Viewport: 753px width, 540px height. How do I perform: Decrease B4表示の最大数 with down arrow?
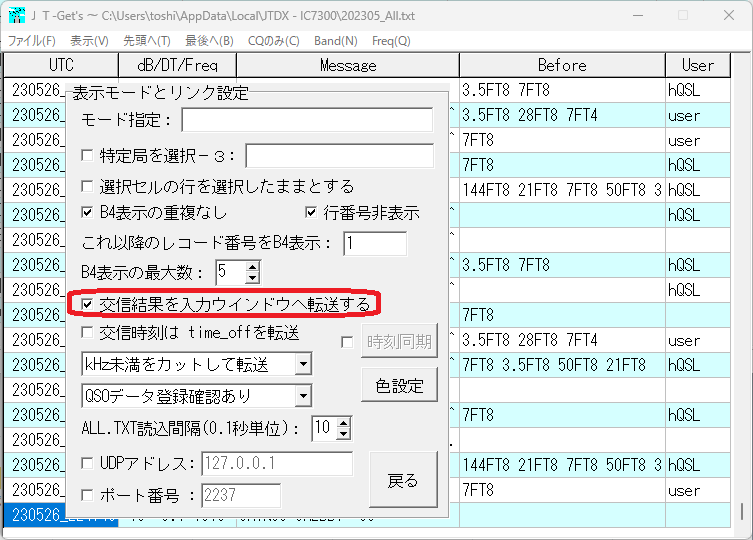point(253,278)
